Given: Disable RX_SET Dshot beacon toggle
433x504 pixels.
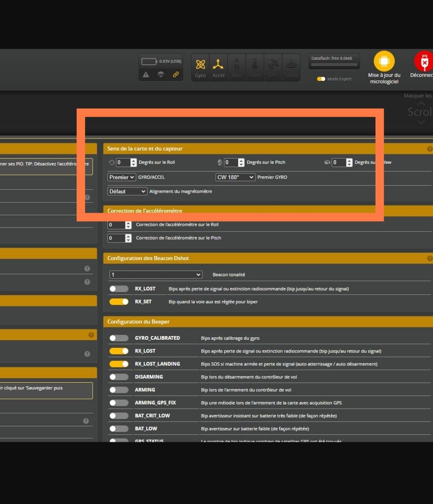Looking at the screenshot, I should 119,302.
